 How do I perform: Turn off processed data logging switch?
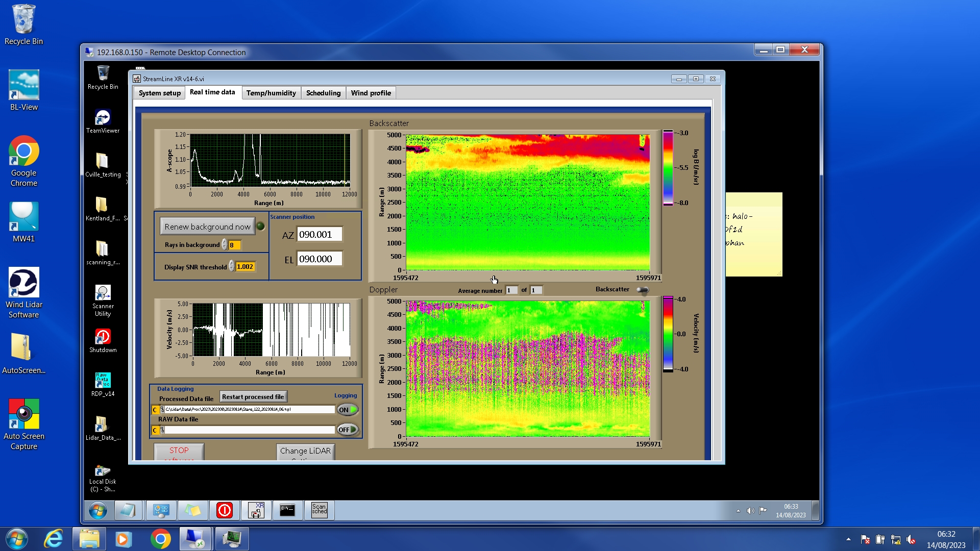tap(348, 410)
